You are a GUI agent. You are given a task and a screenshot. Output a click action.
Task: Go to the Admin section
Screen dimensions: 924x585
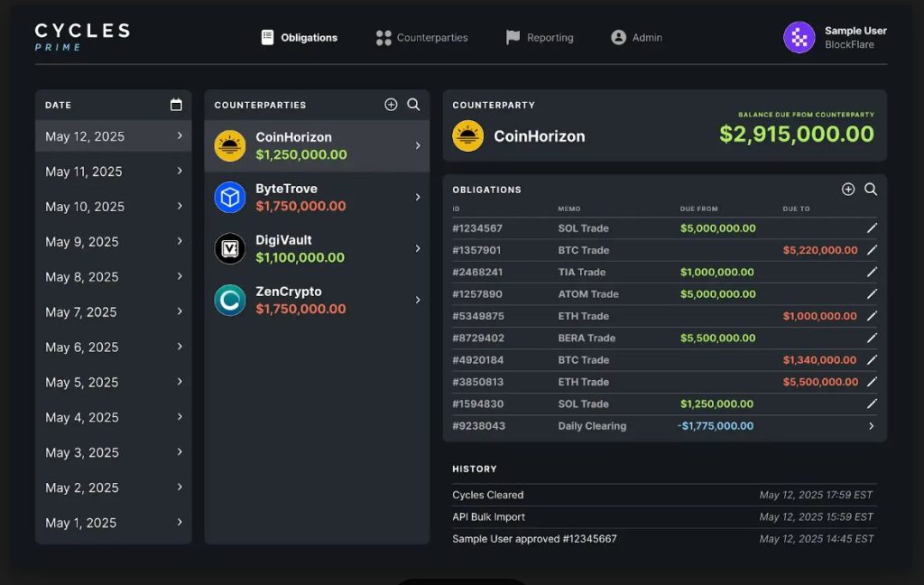click(x=637, y=38)
